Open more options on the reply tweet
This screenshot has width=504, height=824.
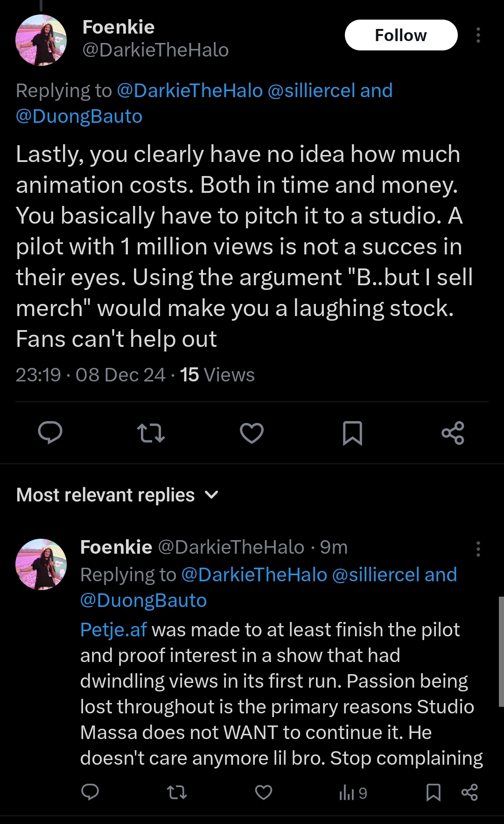pyautogui.click(x=478, y=549)
